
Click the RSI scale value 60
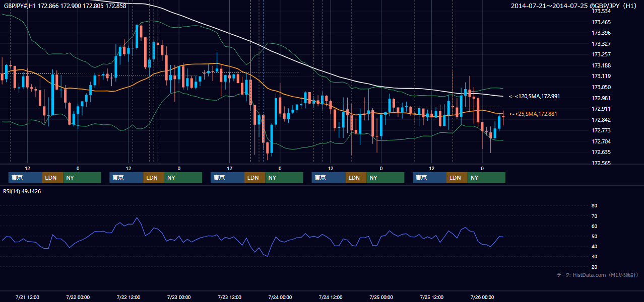coord(594,226)
